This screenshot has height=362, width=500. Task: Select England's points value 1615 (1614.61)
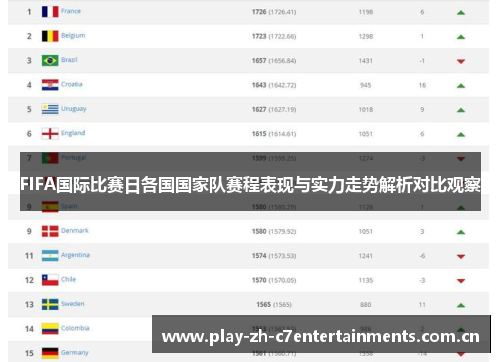coord(274,134)
